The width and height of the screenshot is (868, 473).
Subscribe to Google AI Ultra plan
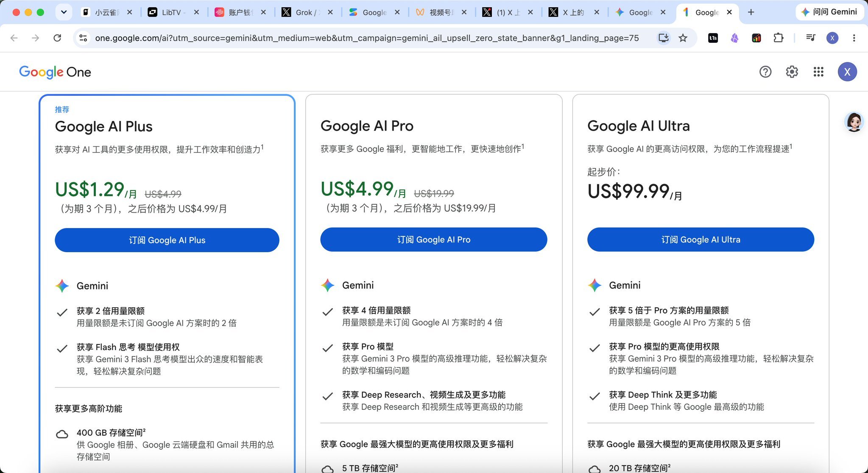coord(701,239)
